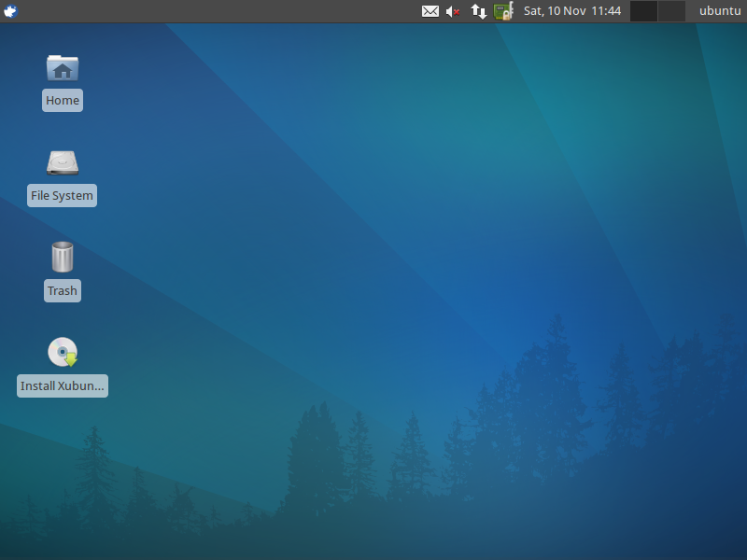Select the File System drive icon

[x=63, y=163]
